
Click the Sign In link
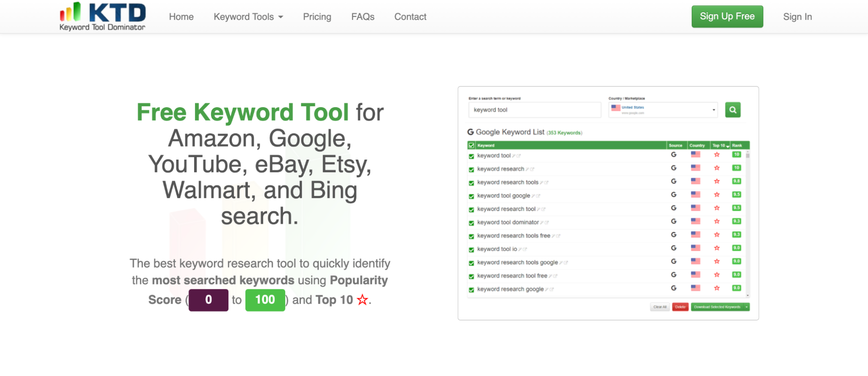tap(797, 17)
